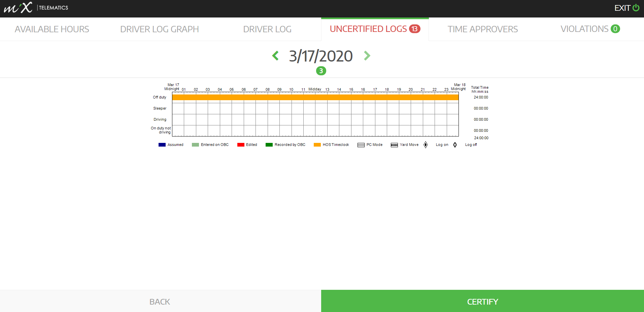Select the Time Approvers tab
644x312 pixels.
[483, 29]
